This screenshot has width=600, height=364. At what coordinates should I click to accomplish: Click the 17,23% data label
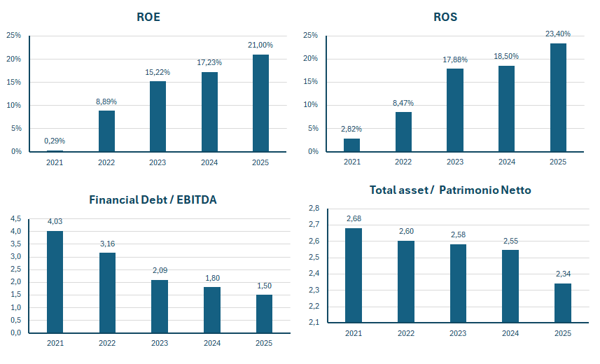(209, 62)
